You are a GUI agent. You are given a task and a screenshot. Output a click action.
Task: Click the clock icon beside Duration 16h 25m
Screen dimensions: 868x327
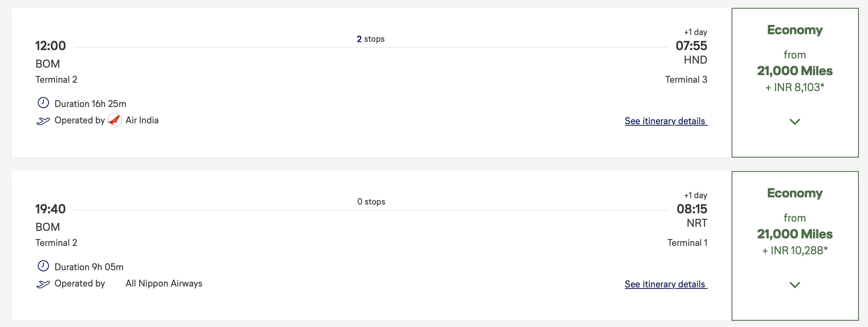[43, 103]
